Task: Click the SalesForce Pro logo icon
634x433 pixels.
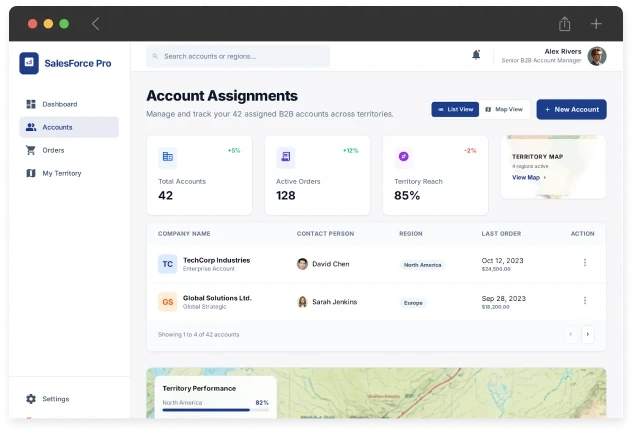Action: (29, 63)
